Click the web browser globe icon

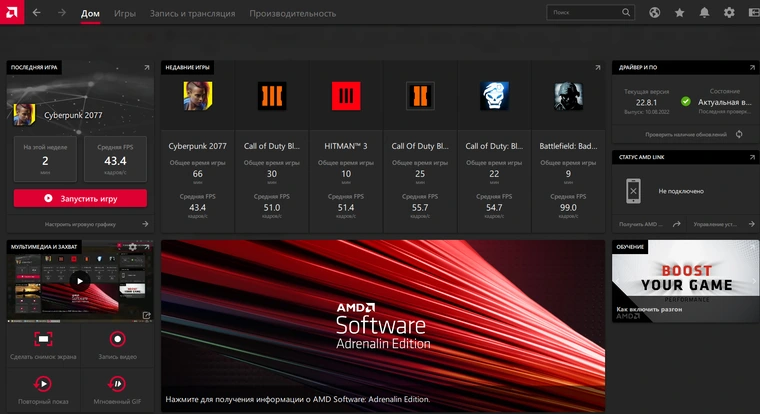655,13
